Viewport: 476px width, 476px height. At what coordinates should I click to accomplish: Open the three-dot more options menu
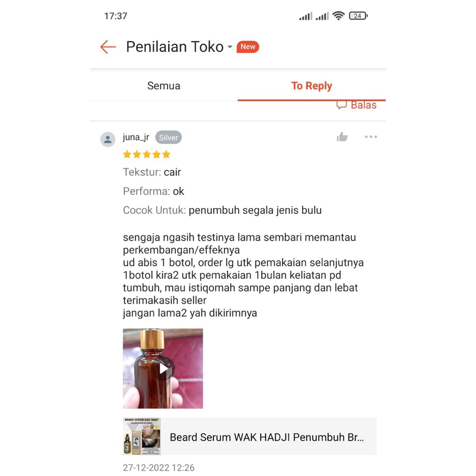371,137
